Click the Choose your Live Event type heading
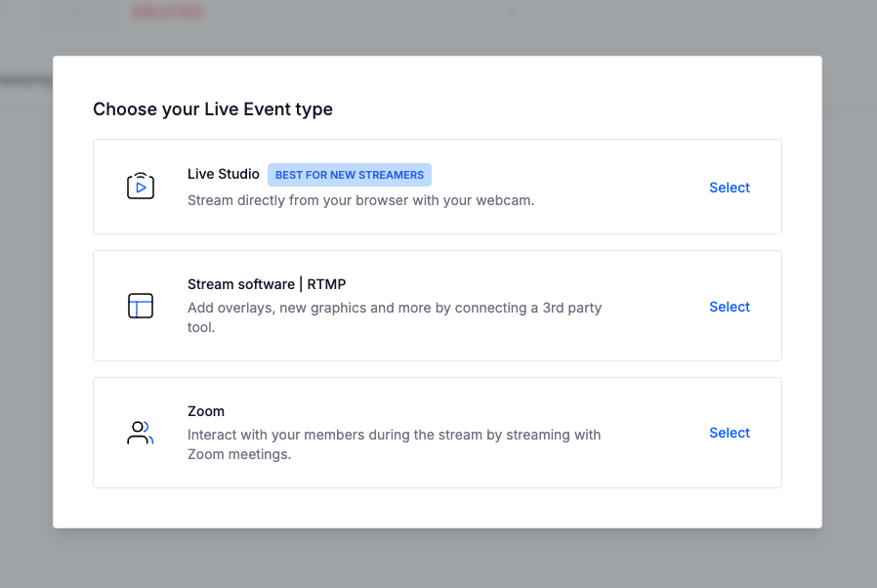The width and height of the screenshot is (877, 588). 213,108
